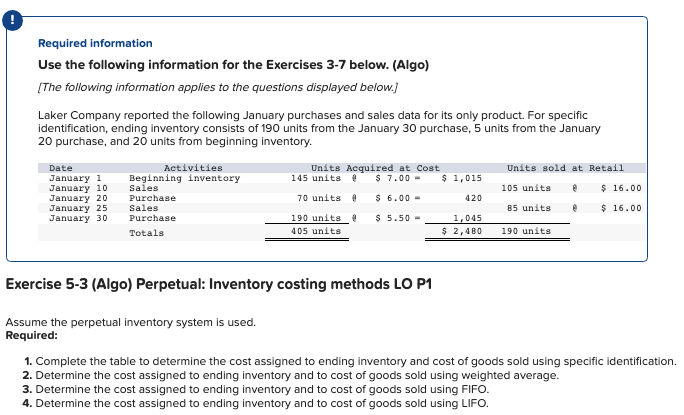This screenshot has height=415, width=684.
Task: Click the '105 units' sold cell
Action: click(x=526, y=188)
